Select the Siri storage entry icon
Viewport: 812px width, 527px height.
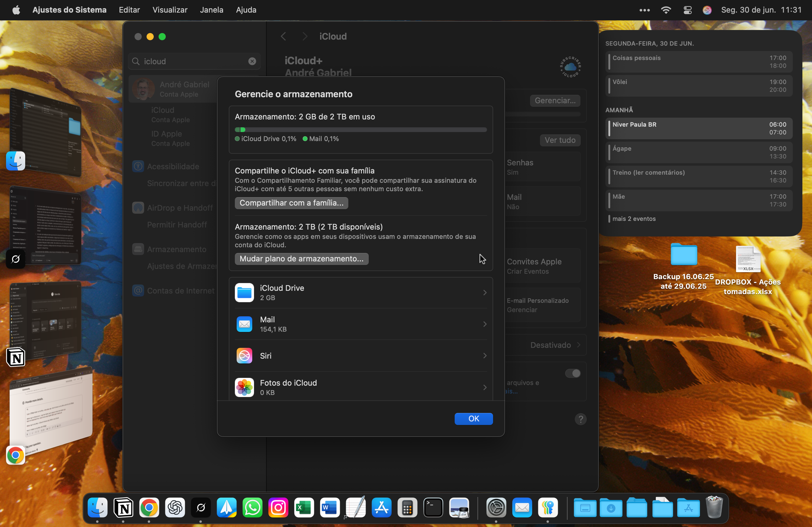(244, 356)
